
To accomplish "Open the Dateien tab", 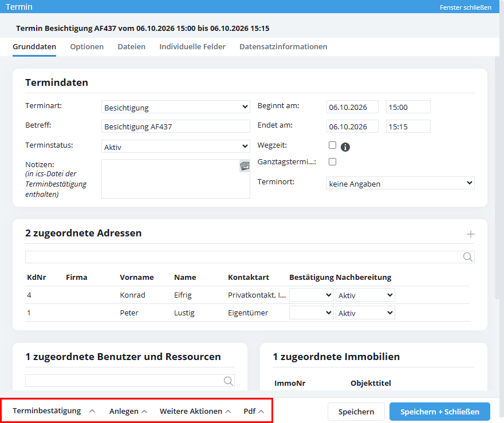I will point(132,46).
